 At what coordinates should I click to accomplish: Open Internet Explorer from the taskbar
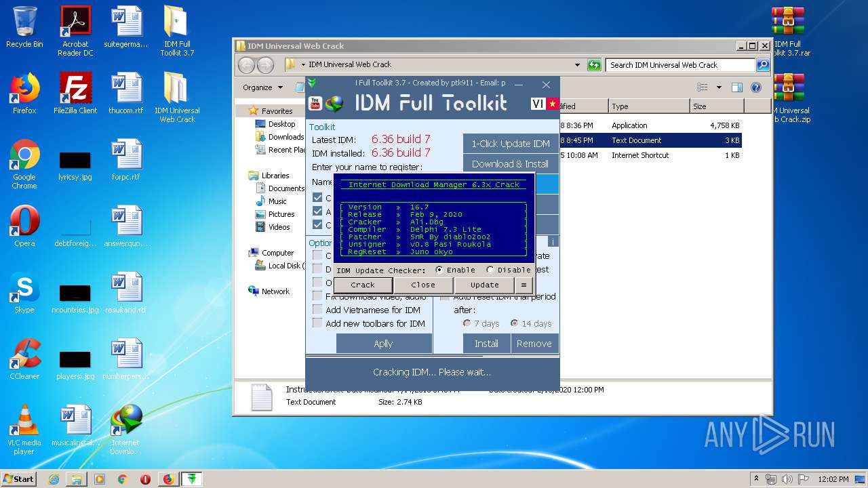pos(54,479)
